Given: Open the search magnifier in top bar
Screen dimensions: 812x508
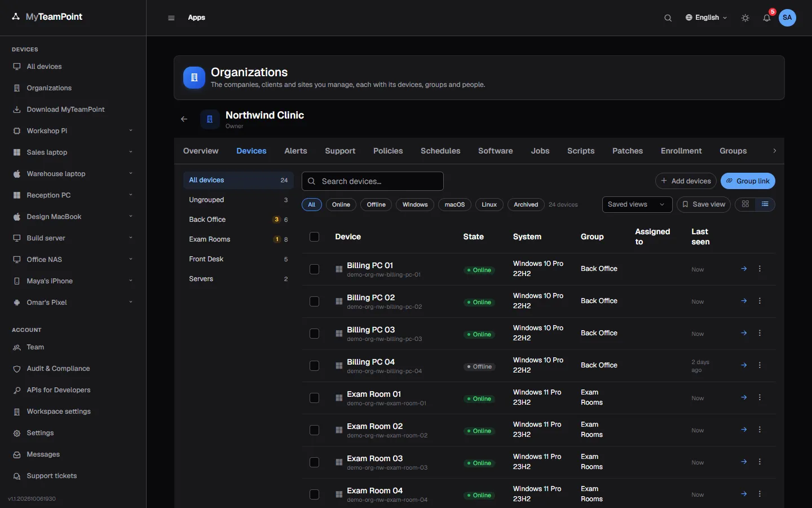Looking at the screenshot, I should tap(668, 18).
